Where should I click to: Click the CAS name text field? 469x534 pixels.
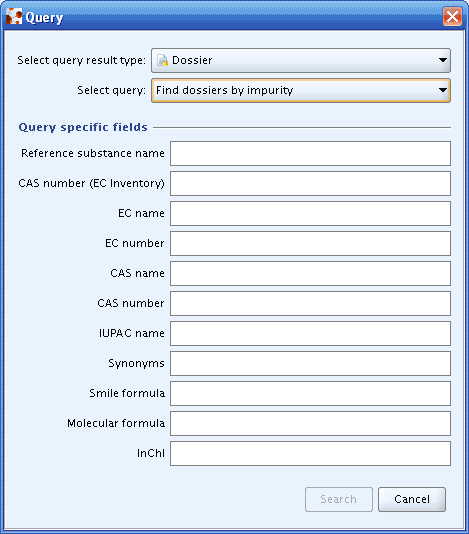coord(310,273)
